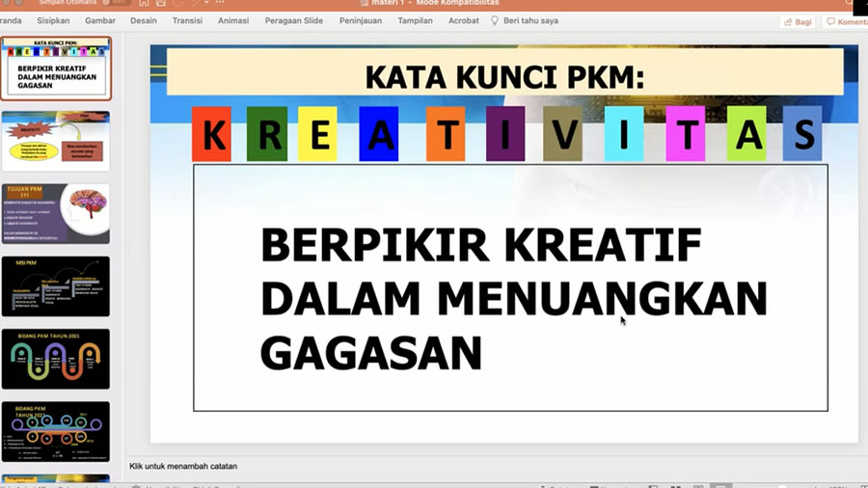Click the lightbulb Beri tahu saya icon
The height and width of the screenshot is (488, 868).
point(495,20)
